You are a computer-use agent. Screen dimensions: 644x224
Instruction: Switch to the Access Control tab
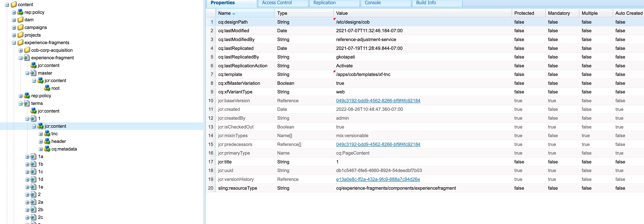[x=277, y=3]
